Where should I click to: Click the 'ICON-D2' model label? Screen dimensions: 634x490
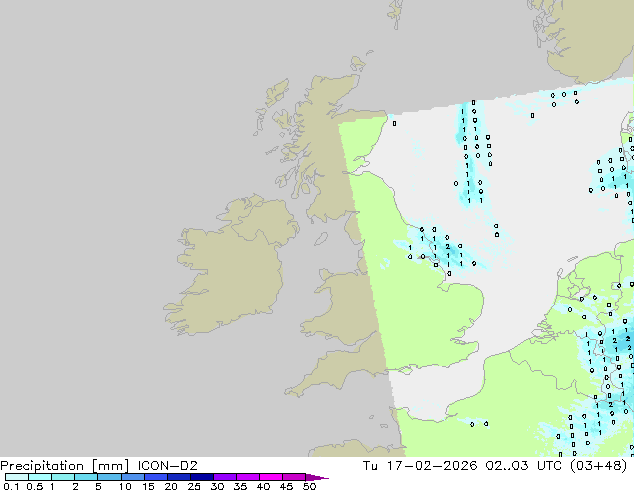167,466
